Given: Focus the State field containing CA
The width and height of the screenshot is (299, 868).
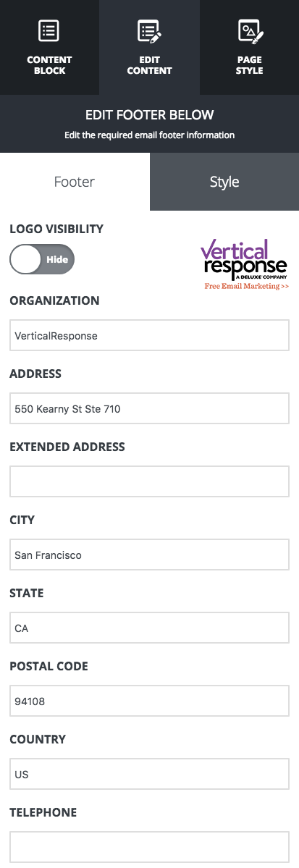Looking at the screenshot, I should (149, 628).
